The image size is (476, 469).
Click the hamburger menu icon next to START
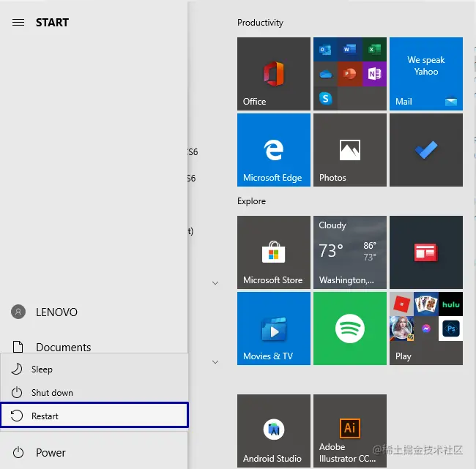pyautogui.click(x=18, y=23)
